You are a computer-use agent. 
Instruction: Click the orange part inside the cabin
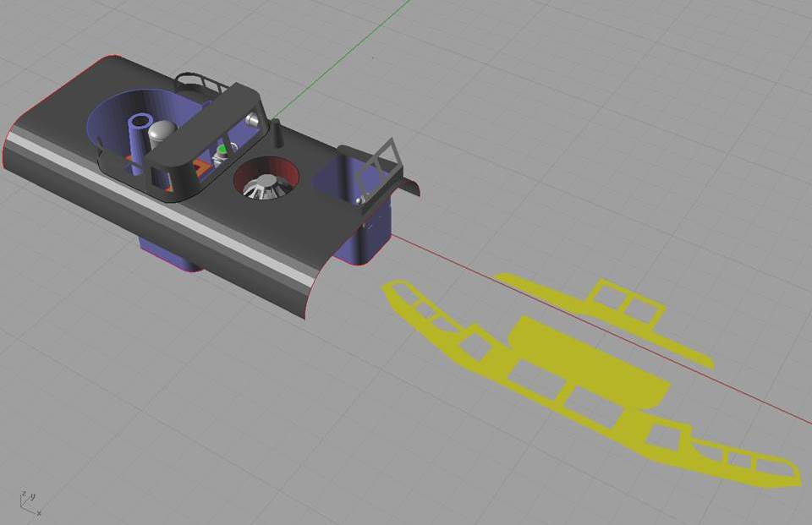pyautogui.click(x=200, y=167)
